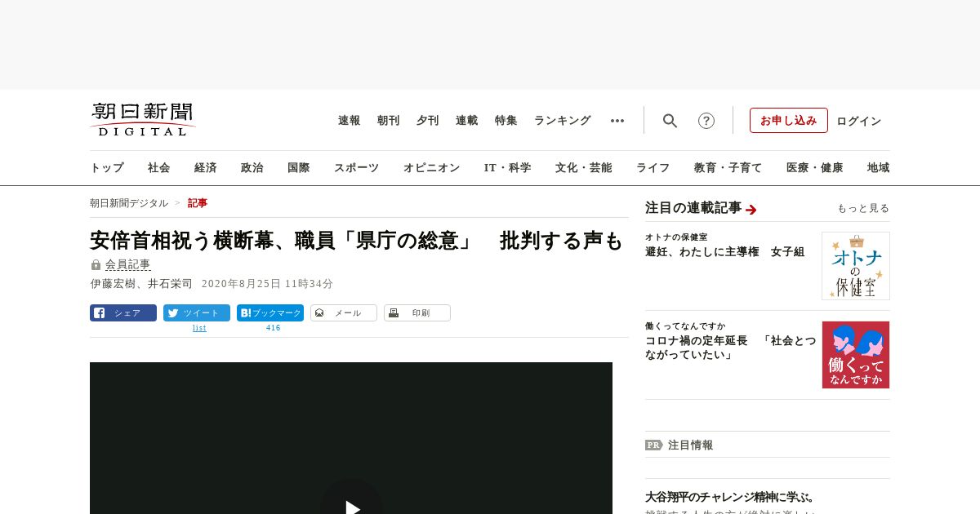Open the 朝刊 menu item
Screen dimensions: 980x514
[x=389, y=121]
